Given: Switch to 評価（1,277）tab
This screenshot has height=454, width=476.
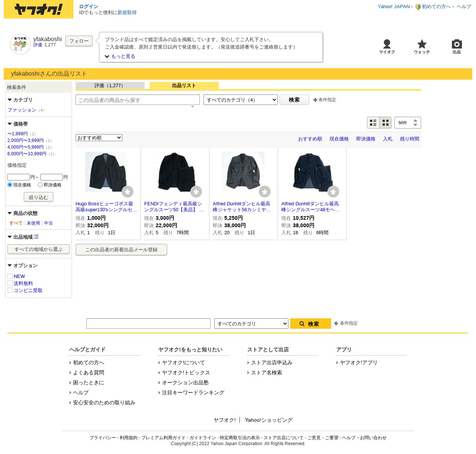Looking at the screenshot, I should (x=110, y=86).
